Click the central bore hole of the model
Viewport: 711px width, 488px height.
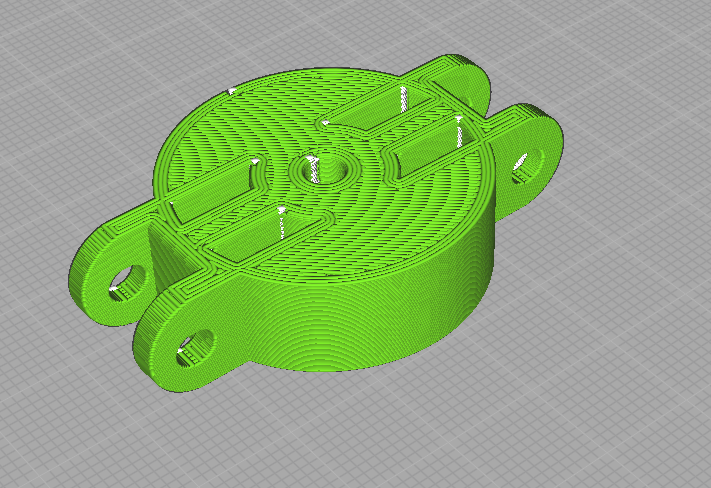324,171
